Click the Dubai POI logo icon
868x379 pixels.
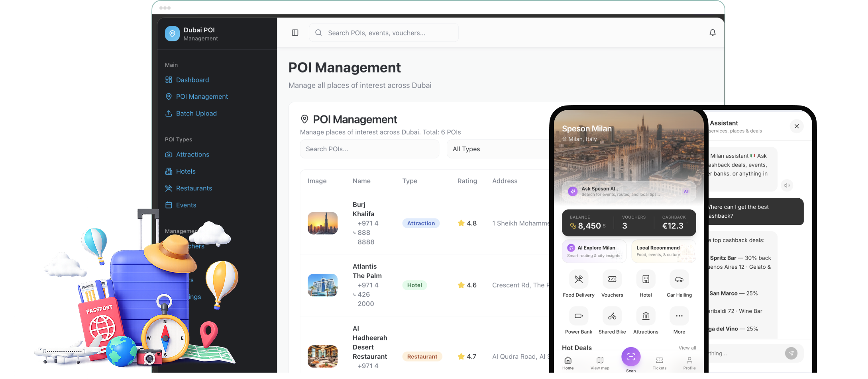tap(172, 34)
